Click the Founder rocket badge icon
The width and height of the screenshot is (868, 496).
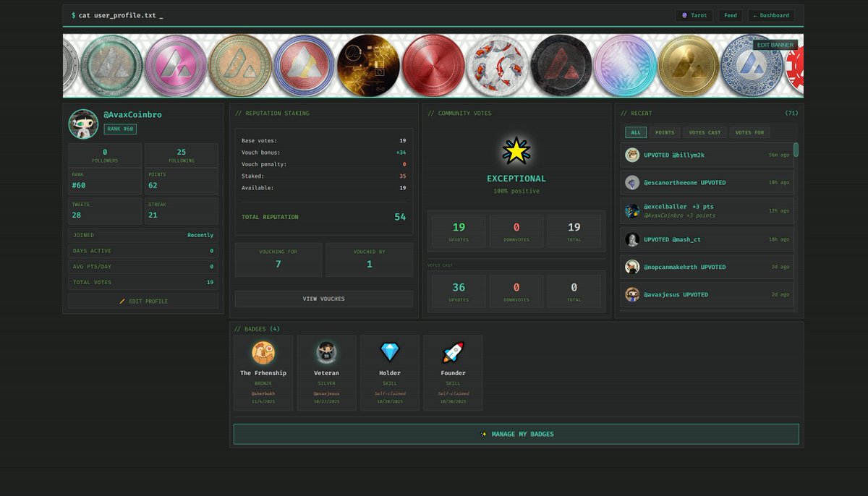tap(453, 352)
